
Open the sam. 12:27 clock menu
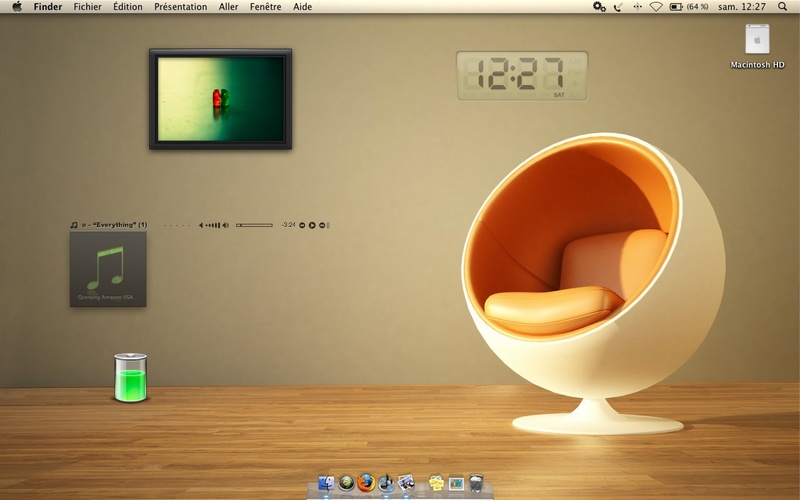742,7
